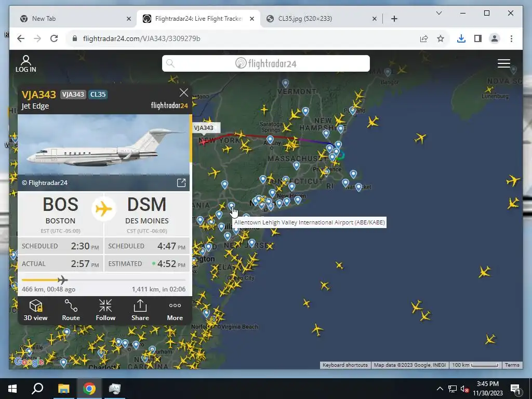This screenshot has height=399, width=532.
Task: Close the VJA343 flight panel
Action: point(183,92)
